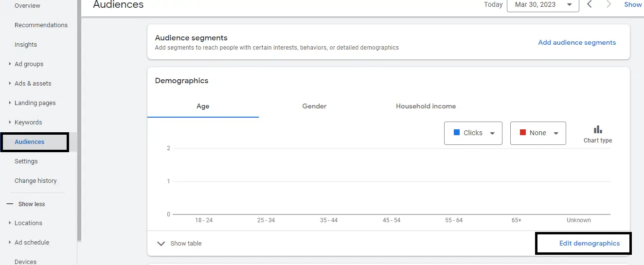Open Recommendations in the sidebar
Image resolution: width=644 pixels, height=265 pixels.
(41, 25)
